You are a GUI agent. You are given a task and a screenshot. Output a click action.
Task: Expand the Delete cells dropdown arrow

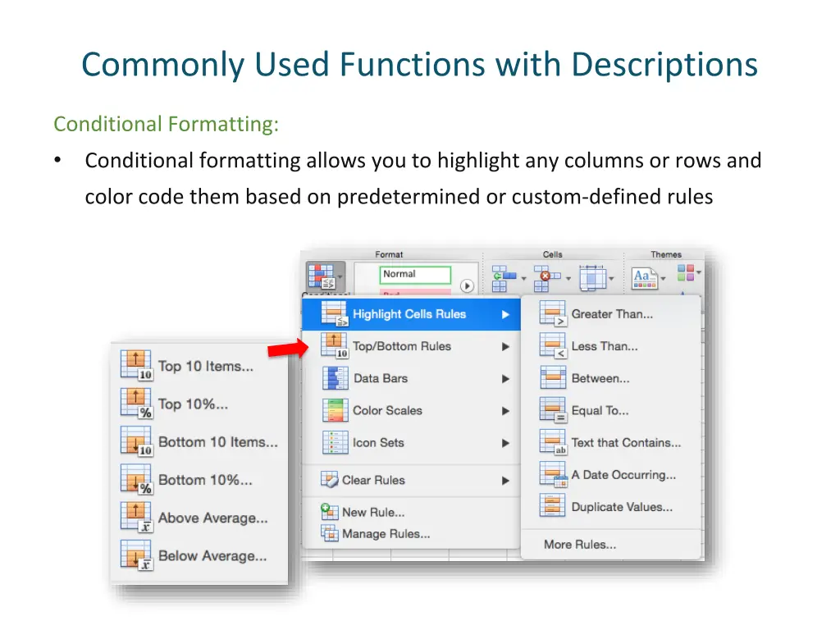pos(568,279)
